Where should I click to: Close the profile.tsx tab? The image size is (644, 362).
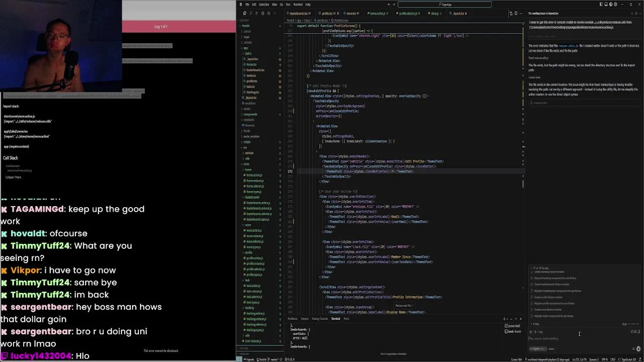tap(338, 14)
